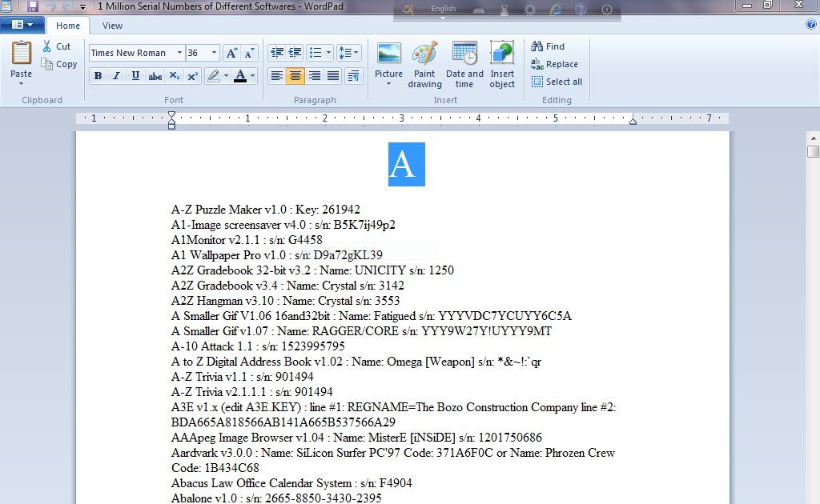Cut the selected text
The image size is (820, 504).
point(57,46)
